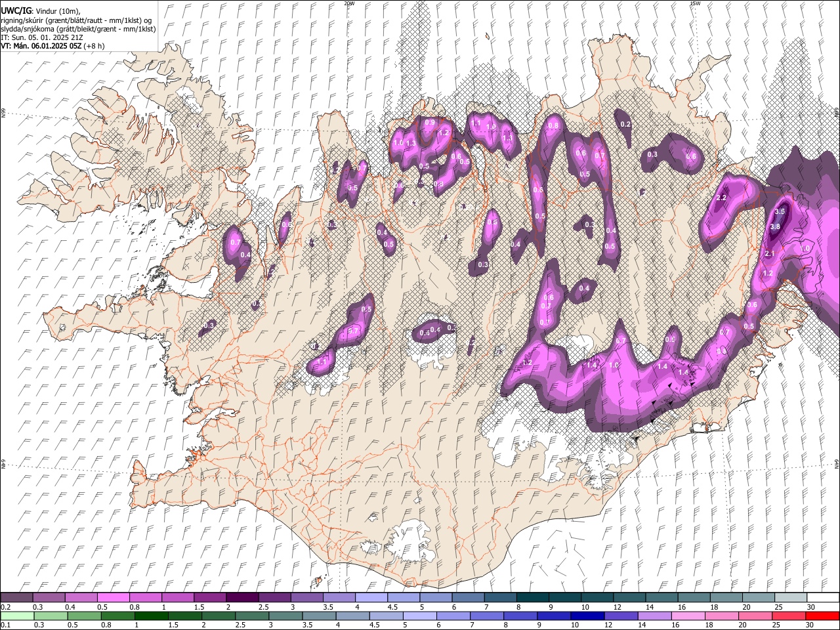Select the 2.2 snowfall value on the map
Screen dimensions: 840x630
click(x=721, y=198)
